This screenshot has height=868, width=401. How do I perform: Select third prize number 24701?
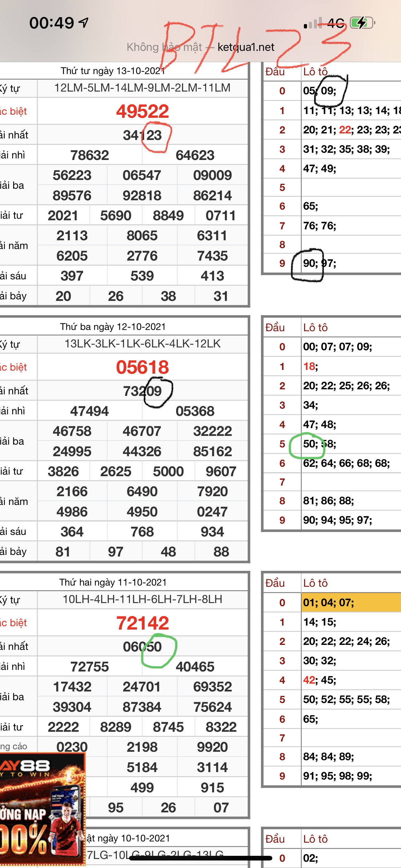click(x=142, y=687)
